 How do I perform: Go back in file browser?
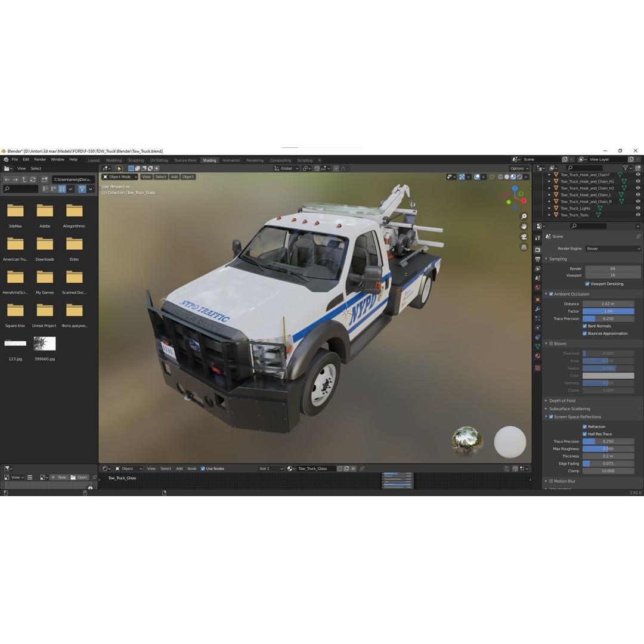tap(7, 179)
